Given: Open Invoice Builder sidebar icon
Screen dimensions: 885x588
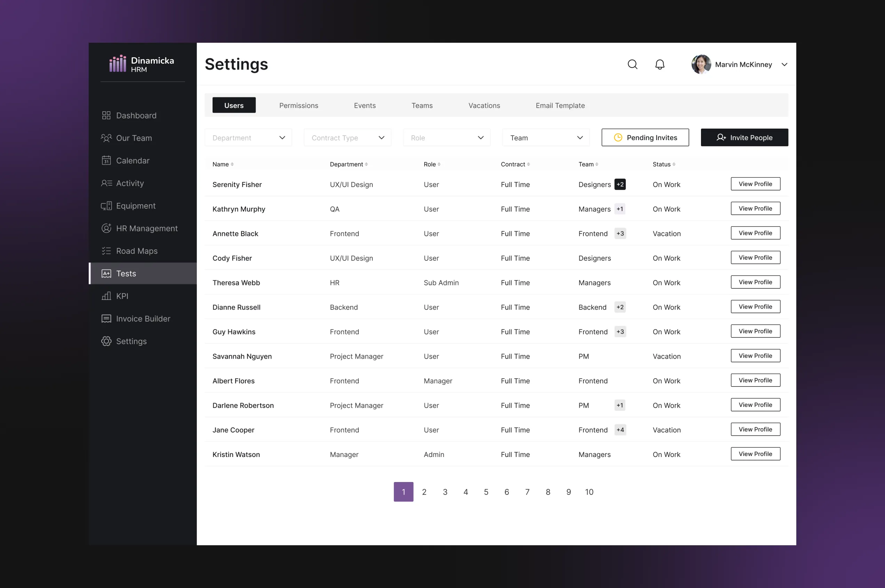Looking at the screenshot, I should (x=106, y=319).
